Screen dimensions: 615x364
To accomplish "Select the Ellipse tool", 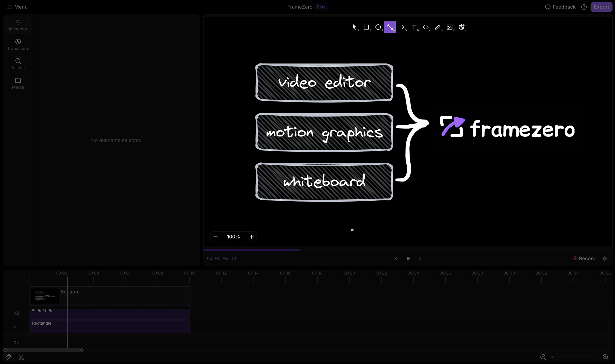I will 379,27.
